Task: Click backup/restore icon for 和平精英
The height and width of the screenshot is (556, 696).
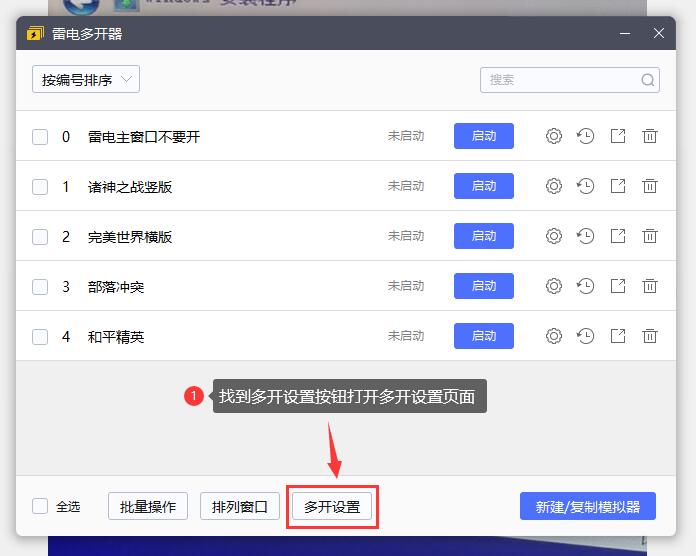Action: [x=585, y=336]
